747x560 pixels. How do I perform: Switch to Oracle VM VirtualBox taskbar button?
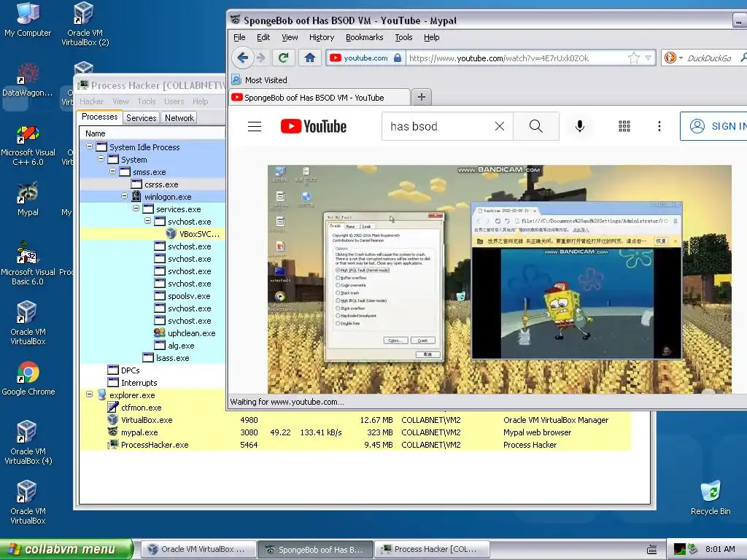(x=197, y=549)
